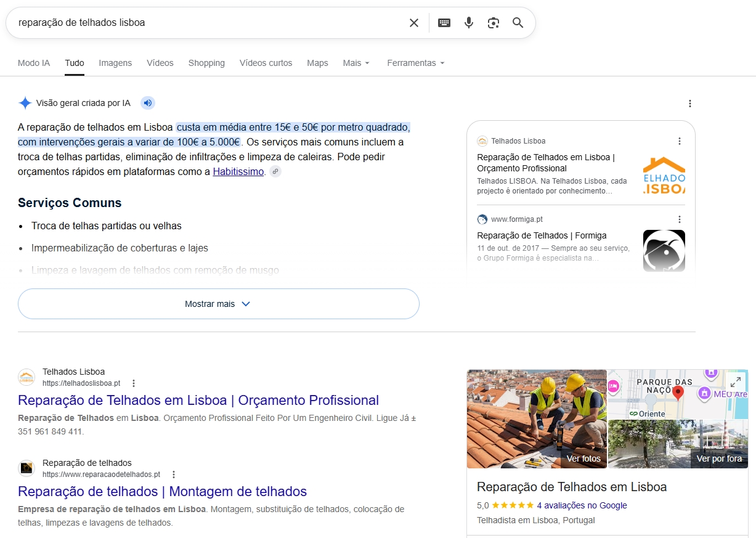Switch to Vídeos curtos tab
This screenshot has height=538, width=756.
click(266, 63)
